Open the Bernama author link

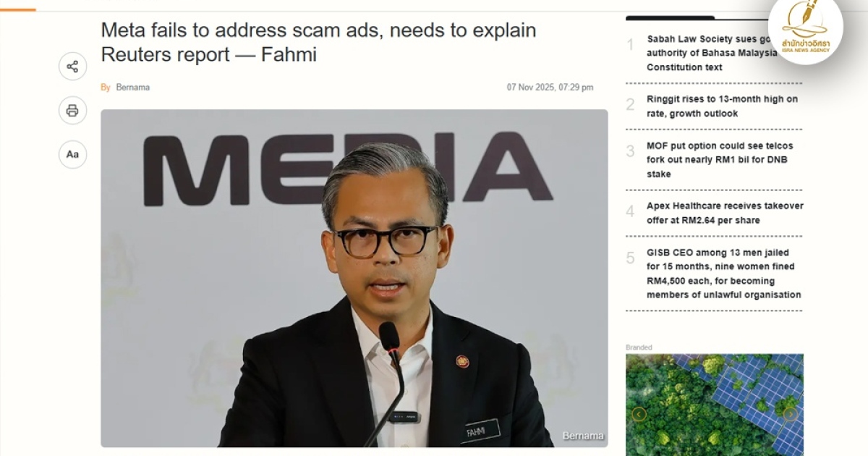[133, 88]
